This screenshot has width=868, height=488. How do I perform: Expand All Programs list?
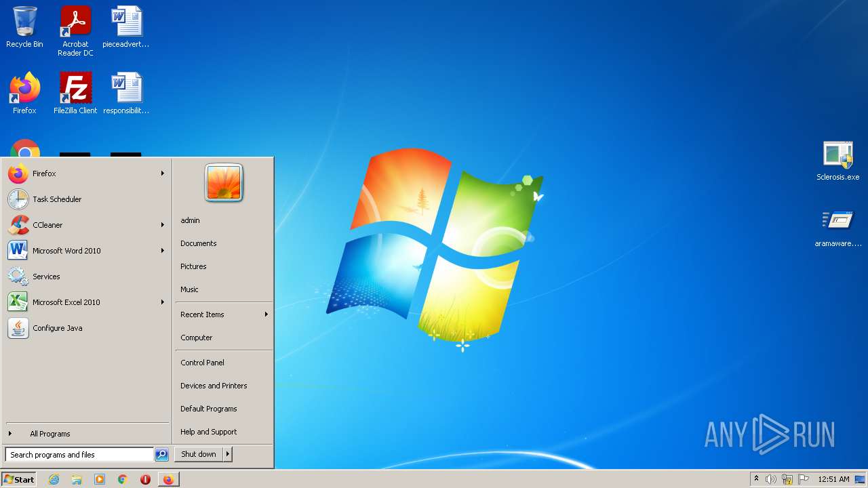click(x=86, y=434)
